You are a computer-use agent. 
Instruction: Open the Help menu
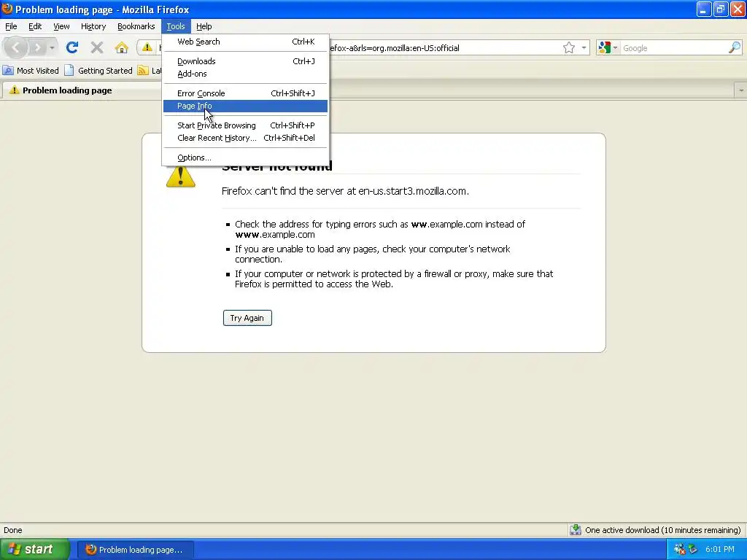204,26
